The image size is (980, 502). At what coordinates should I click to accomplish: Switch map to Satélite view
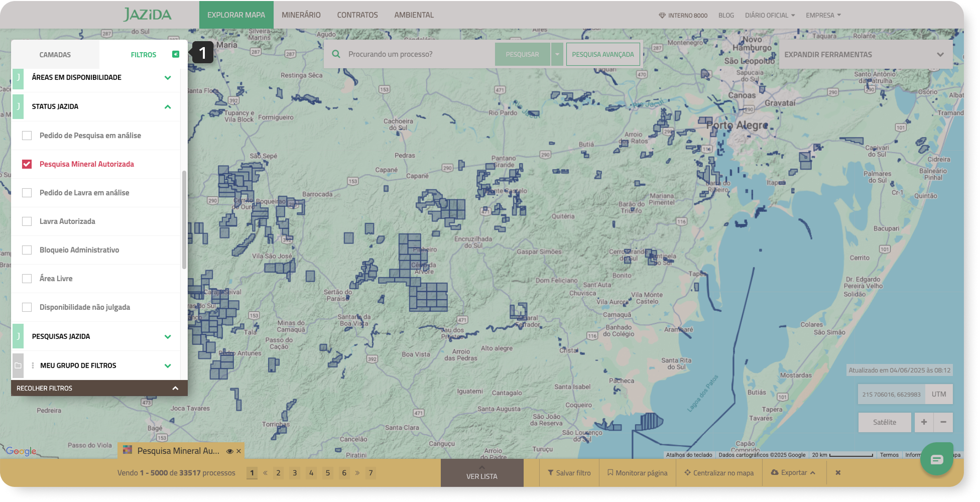pyautogui.click(x=885, y=422)
